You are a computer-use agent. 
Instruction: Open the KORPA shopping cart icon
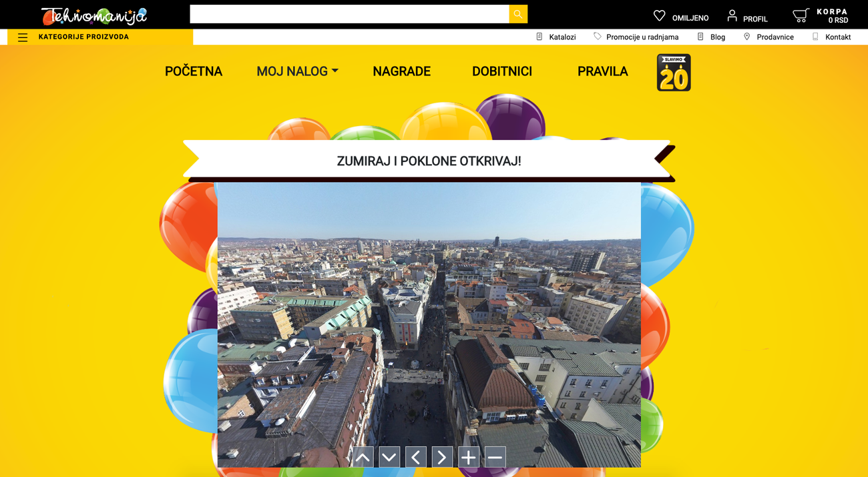click(x=801, y=14)
